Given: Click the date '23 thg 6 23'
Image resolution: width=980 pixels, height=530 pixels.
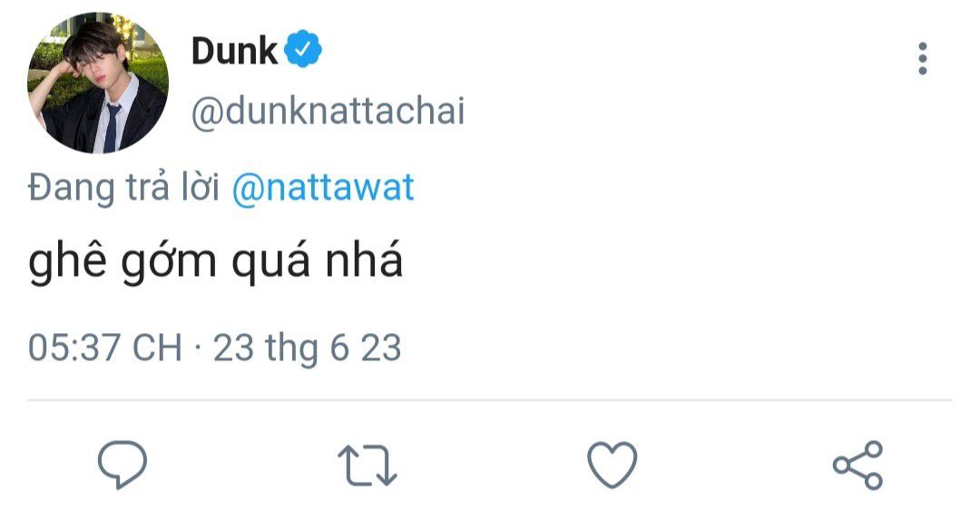Looking at the screenshot, I should tap(307, 348).
